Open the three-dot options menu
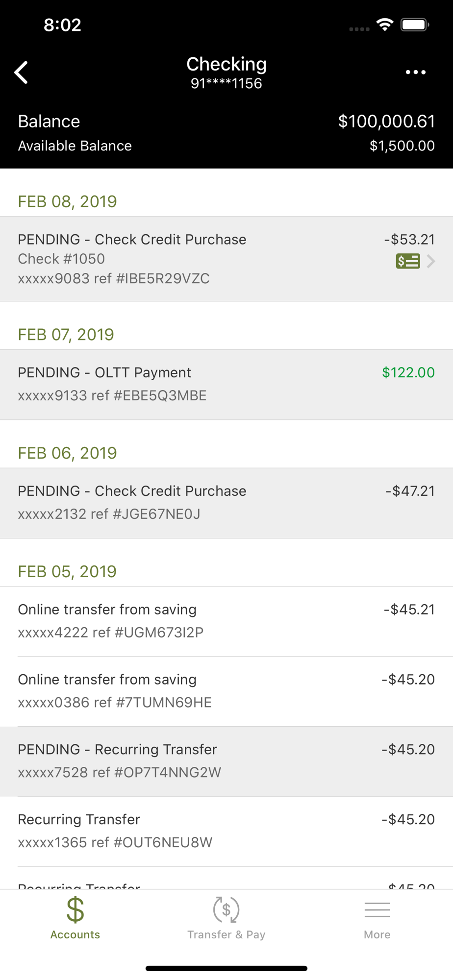 (x=415, y=73)
